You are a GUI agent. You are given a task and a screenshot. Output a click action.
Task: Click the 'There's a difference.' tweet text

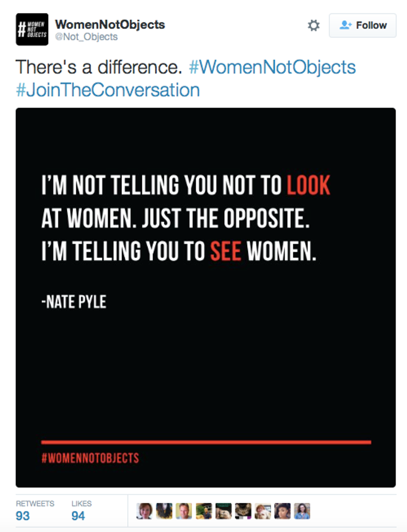(99, 67)
